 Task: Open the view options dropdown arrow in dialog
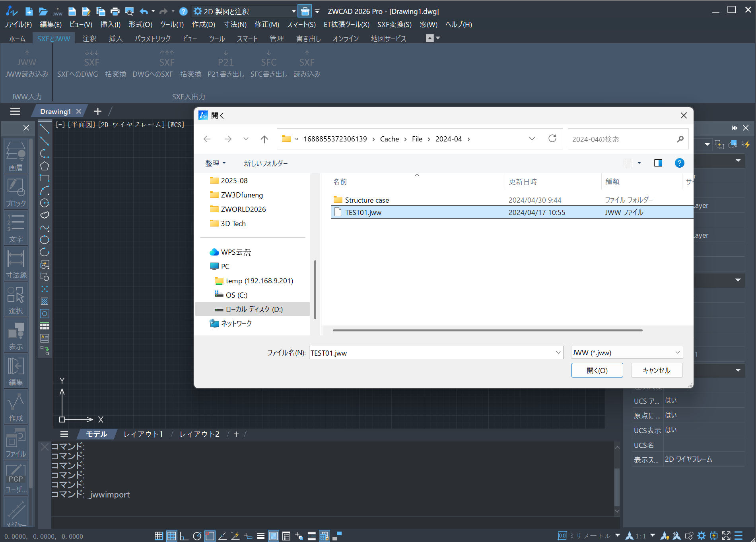point(639,163)
